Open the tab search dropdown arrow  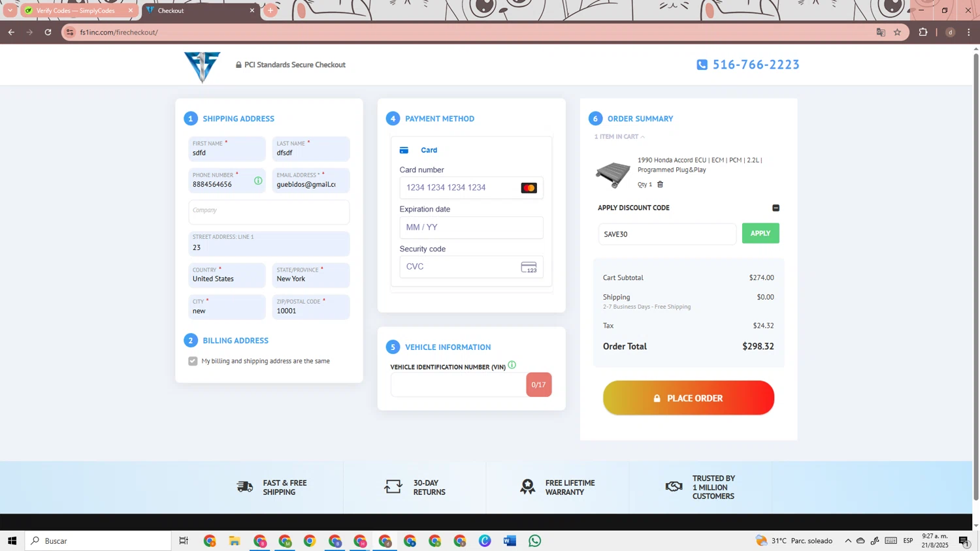click(10, 10)
